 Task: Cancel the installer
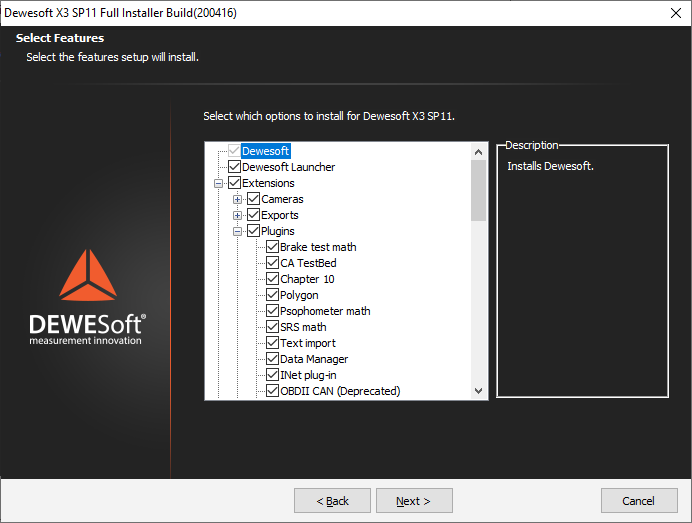coord(639,500)
